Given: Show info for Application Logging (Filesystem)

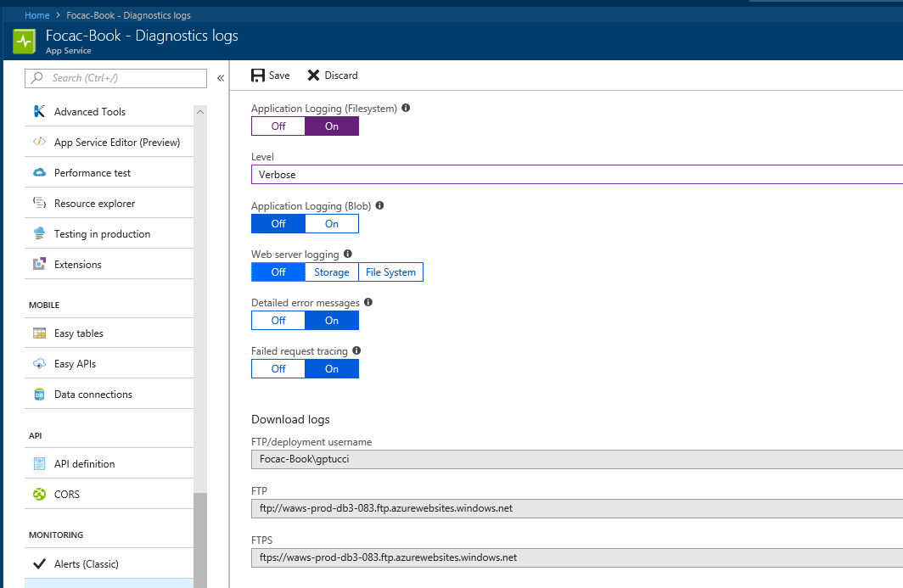Looking at the screenshot, I should [406, 108].
